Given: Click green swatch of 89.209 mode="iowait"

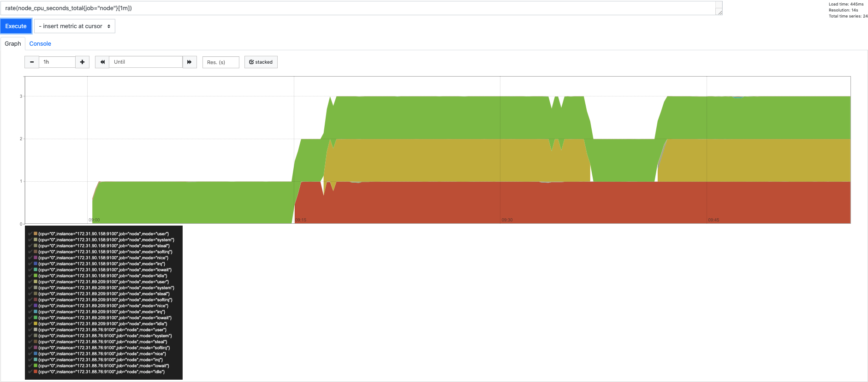Looking at the screenshot, I should pos(36,318).
